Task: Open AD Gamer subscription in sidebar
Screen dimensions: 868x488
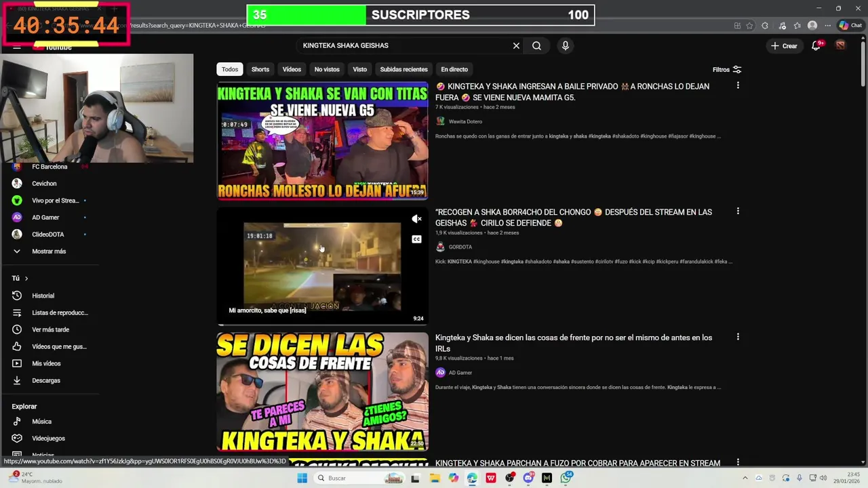Action: 45,218
